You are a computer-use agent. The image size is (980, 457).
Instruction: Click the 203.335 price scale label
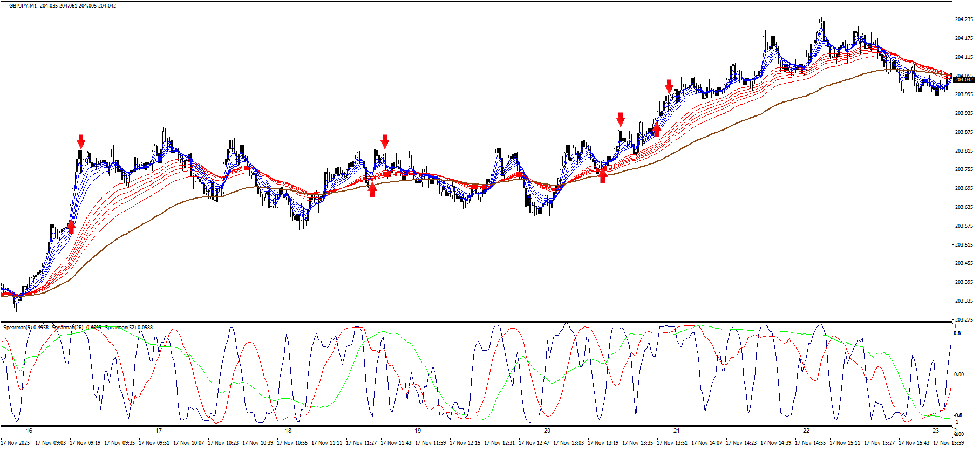963,301
